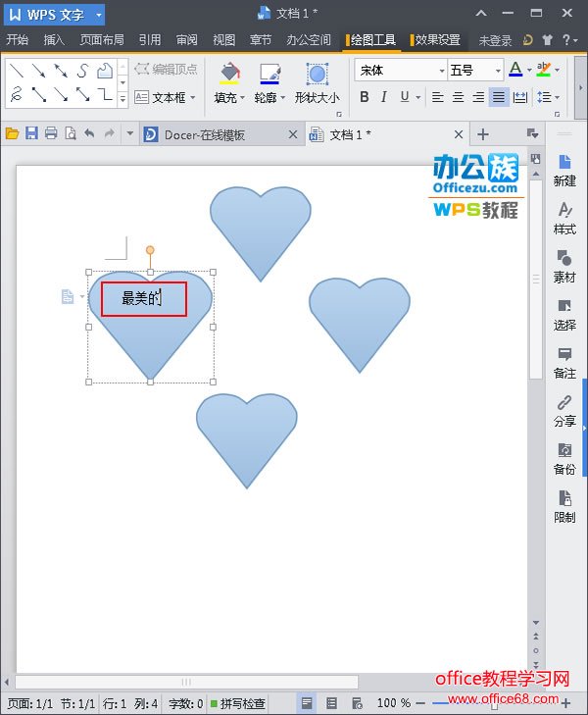Add new document tab with plus
588x715 pixels.
click(483, 134)
